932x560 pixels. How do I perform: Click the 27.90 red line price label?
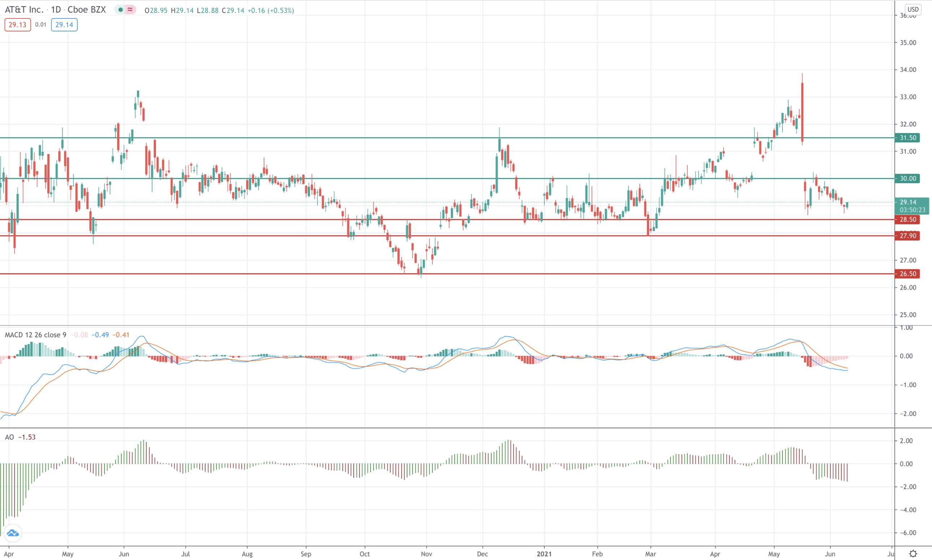pos(907,236)
